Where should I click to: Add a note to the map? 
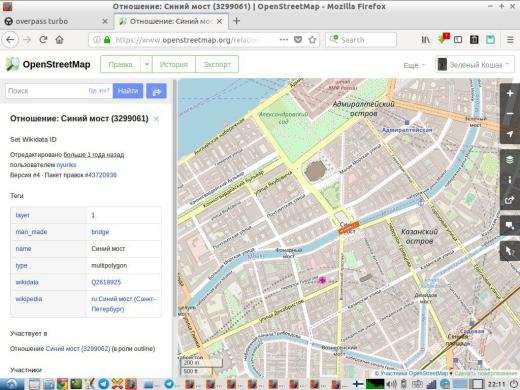pyautogui.click(x=510, y=226)
